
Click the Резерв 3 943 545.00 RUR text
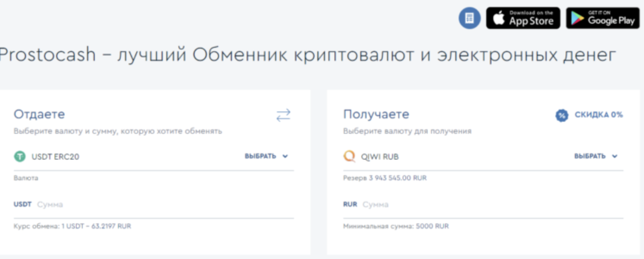pyautogui.click(x=385, y=178)
